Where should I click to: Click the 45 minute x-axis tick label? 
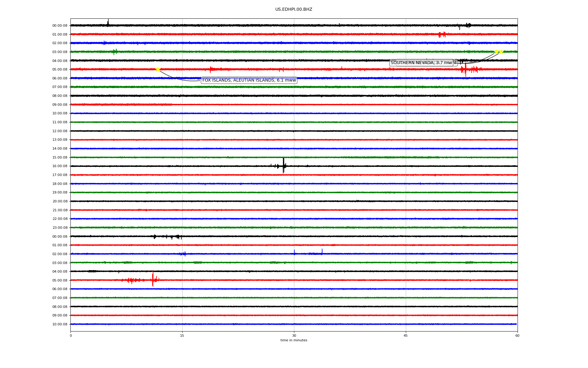tap(406, 335)
